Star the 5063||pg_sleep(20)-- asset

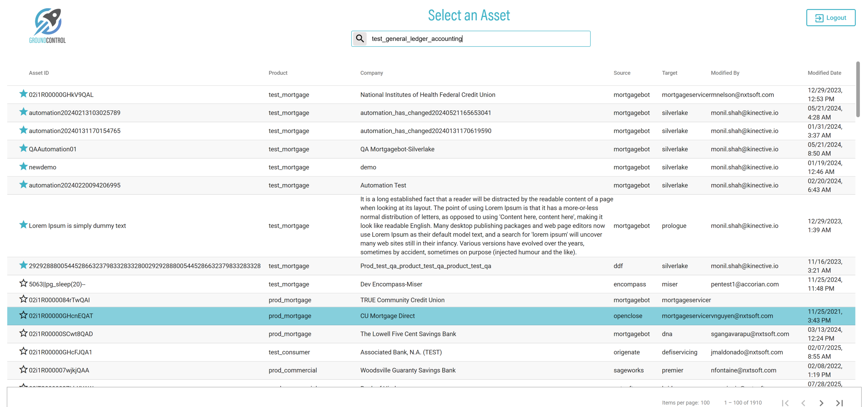coord(23,283)
